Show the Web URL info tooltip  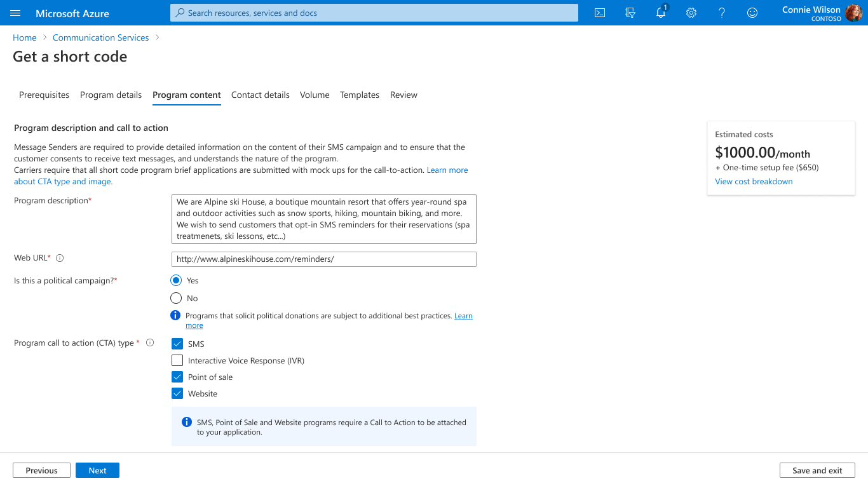tap(60, 257)
